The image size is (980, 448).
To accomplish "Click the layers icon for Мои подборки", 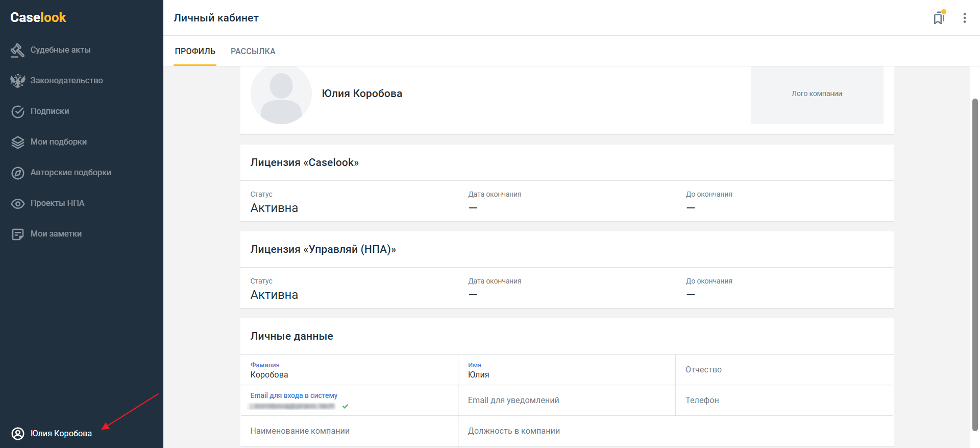I will tap(17, 142).
